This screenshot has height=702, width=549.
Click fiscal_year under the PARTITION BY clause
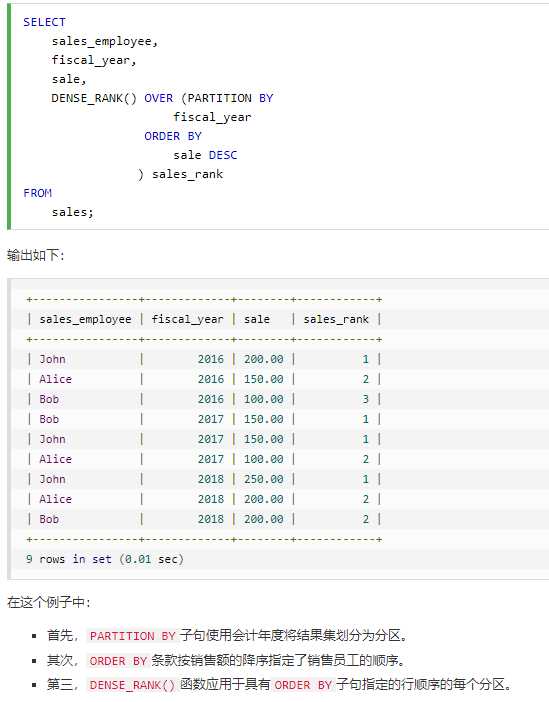[x=212, y=117]
